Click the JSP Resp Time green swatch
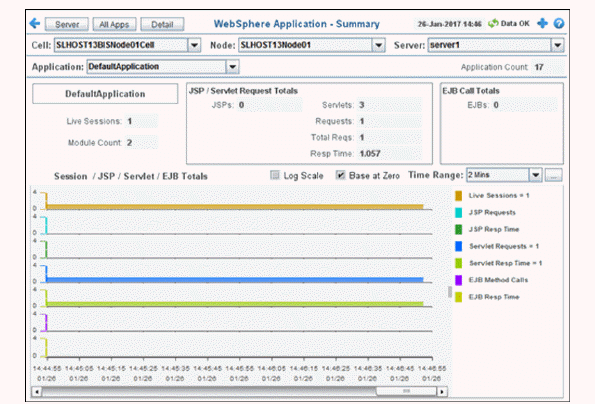The width and height of the screenshot is (595, 404). [x=458, y=229]
